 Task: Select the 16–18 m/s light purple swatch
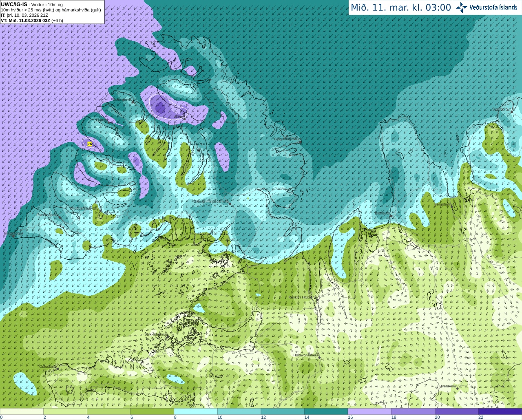[x=369, y=411]
